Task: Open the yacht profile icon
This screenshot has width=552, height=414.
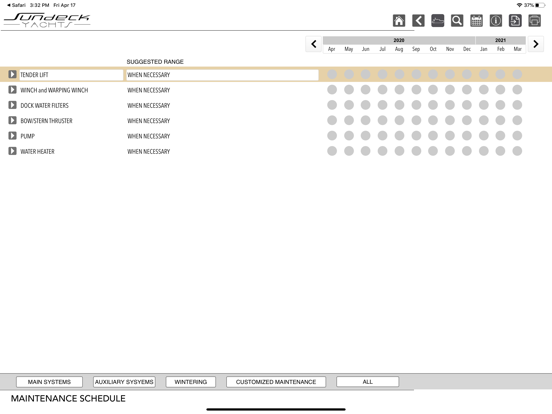Action: 438,21
